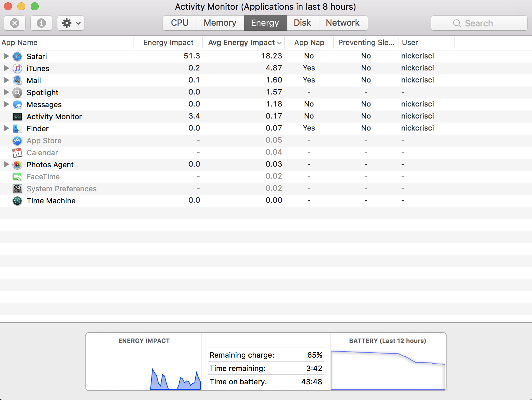The width and height of the screenshot is (532, 400).
Task: Click the FaceTime camera icon
Action: 17,177
